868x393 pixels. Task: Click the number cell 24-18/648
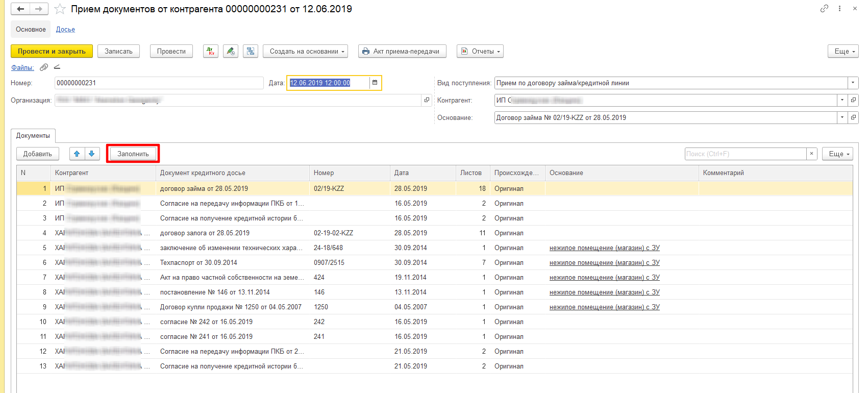click(350, 248)
